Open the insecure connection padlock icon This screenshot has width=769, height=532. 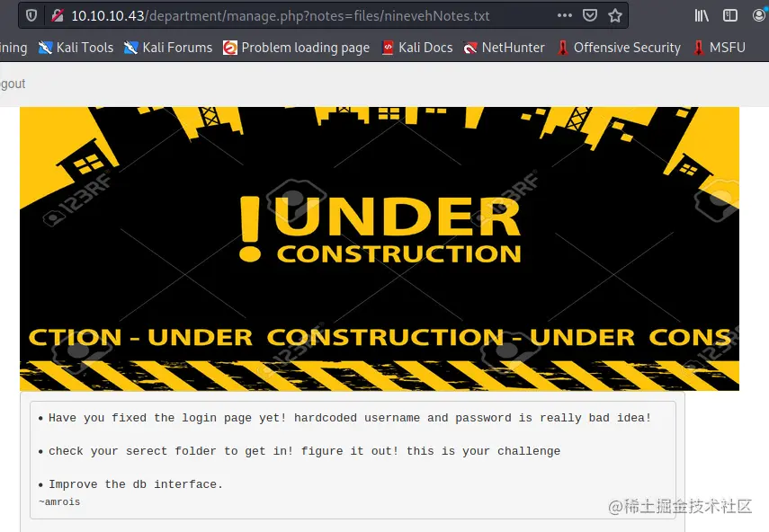tap(58, 15)
